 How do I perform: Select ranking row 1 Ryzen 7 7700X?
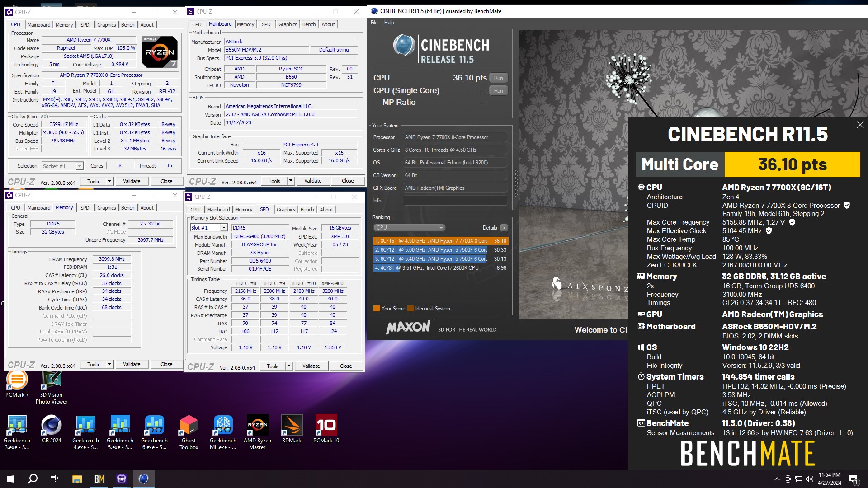[x=441, y=241]
